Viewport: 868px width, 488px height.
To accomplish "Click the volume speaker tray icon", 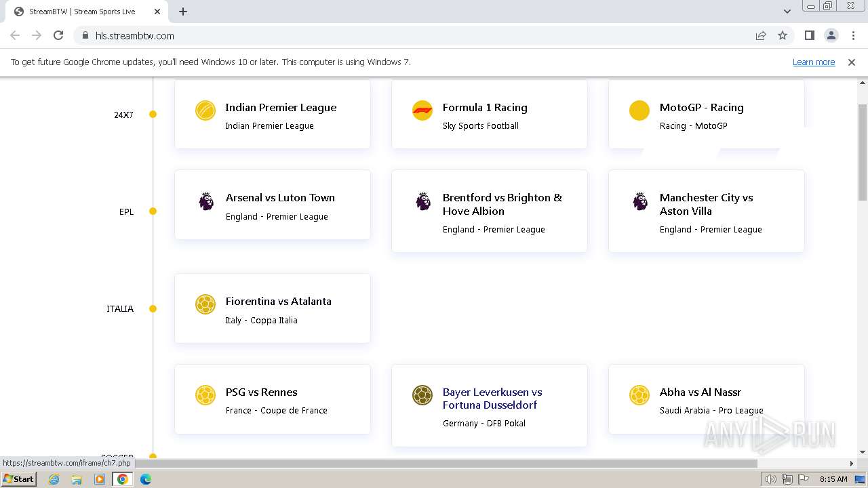I will [x=771, y=479].
